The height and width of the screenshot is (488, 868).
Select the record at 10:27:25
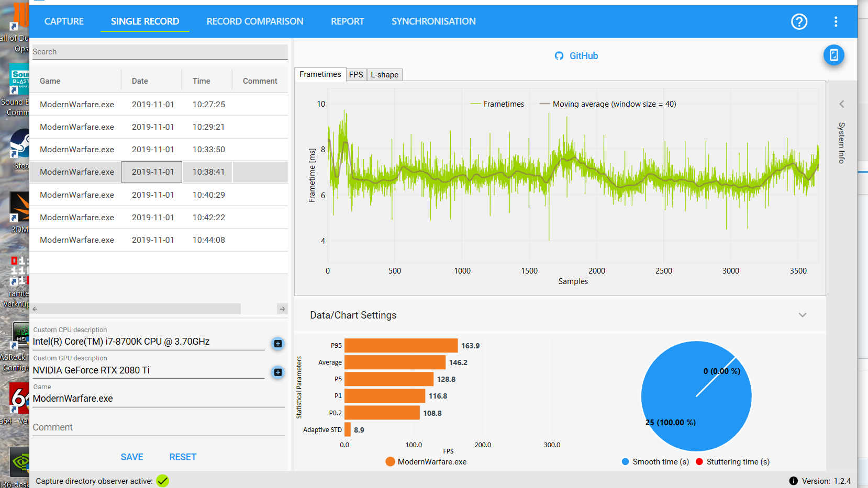tap(159, 104)
